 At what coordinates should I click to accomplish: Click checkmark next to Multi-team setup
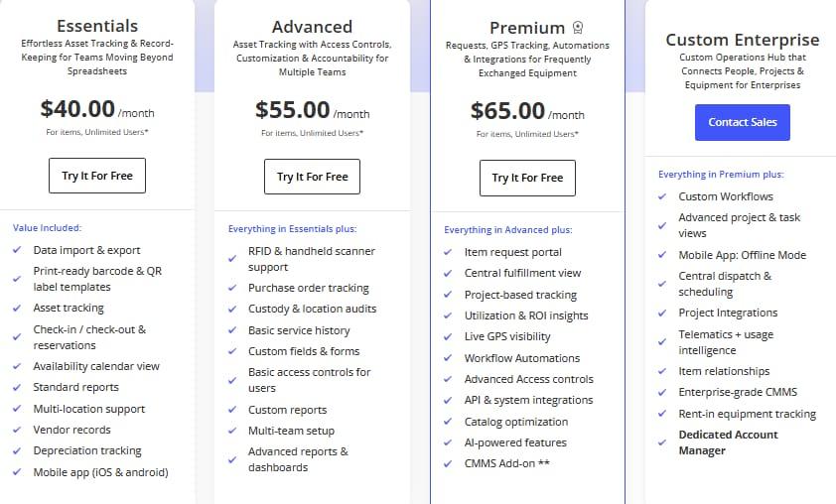233,431
